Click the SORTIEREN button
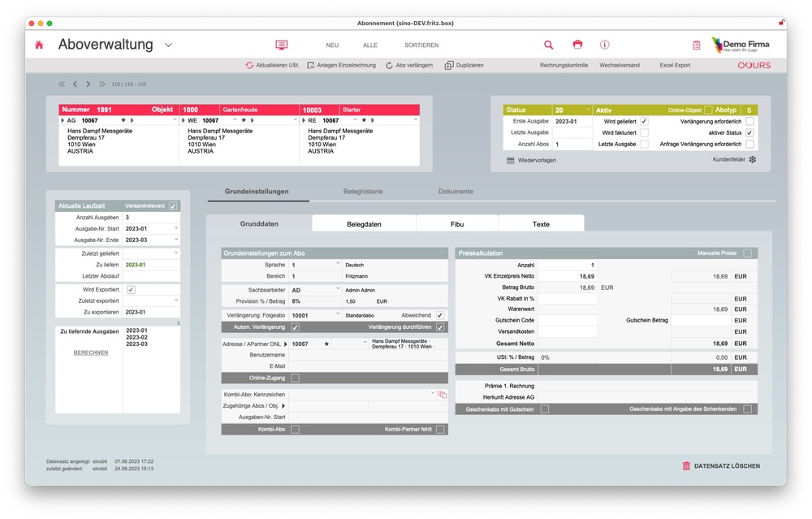The height and width of the screenshot is (519, 812). click(x=421, y=45)
